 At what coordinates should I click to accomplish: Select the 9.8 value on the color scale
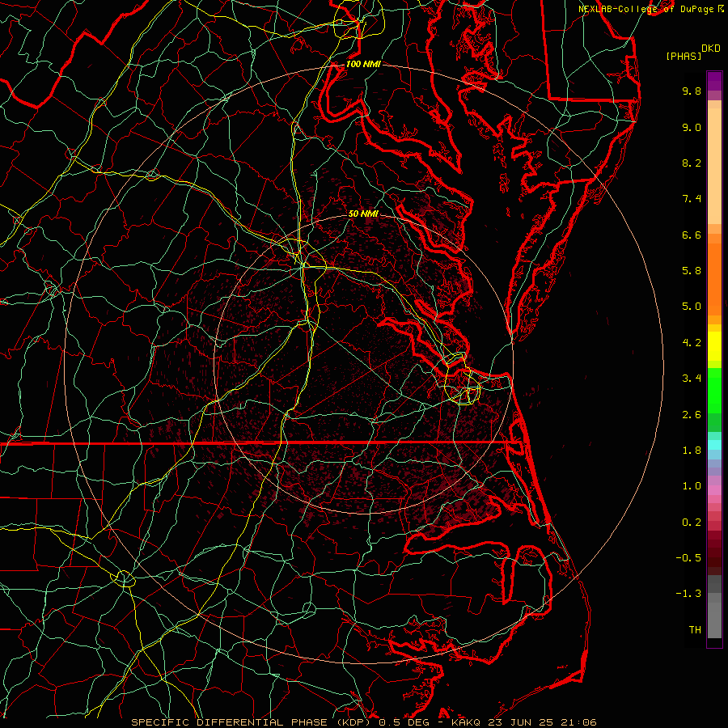click(x=692, y=91)
